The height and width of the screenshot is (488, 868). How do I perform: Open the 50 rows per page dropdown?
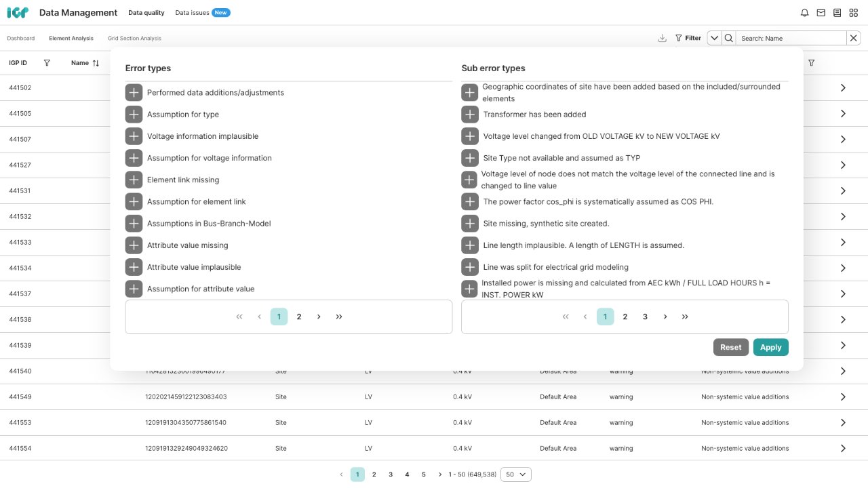pos(515,474)
